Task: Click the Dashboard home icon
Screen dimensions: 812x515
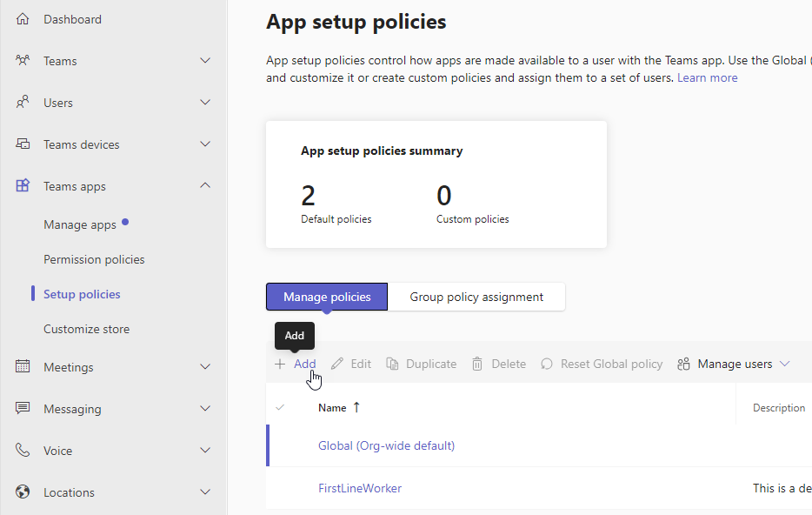Action: pyautogui.click(x=23, y=19)
